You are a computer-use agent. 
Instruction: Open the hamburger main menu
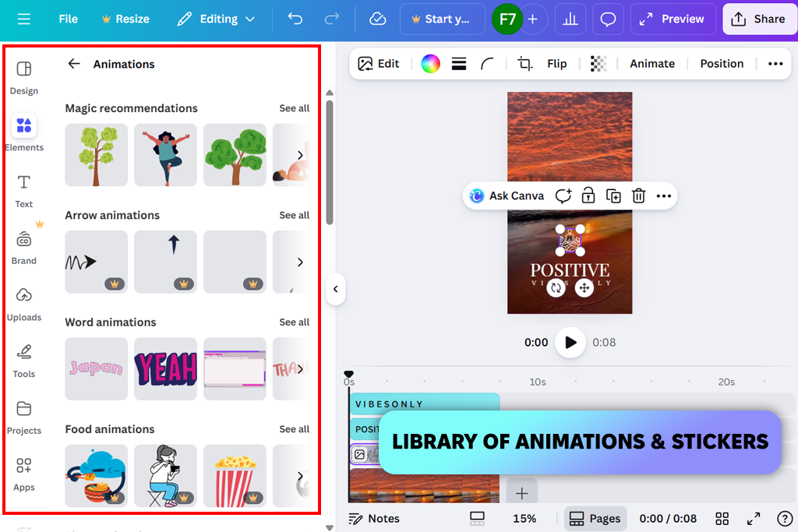click(24, 19)
